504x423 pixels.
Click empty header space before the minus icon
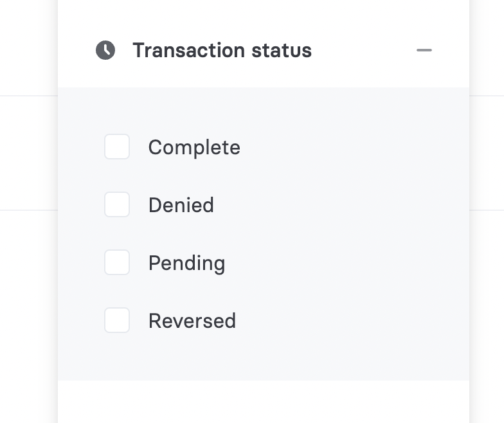363,50
